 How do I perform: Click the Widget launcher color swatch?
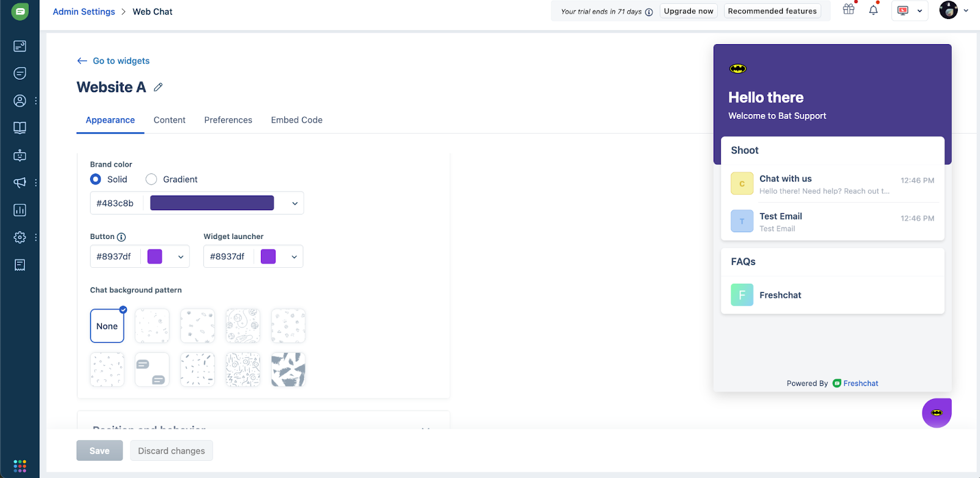point(268,256)
